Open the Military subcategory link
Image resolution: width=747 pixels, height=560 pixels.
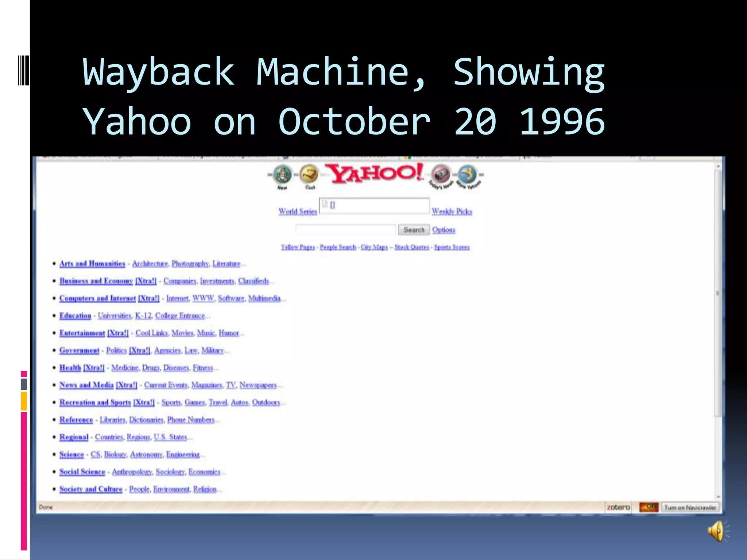click(213, 350)
